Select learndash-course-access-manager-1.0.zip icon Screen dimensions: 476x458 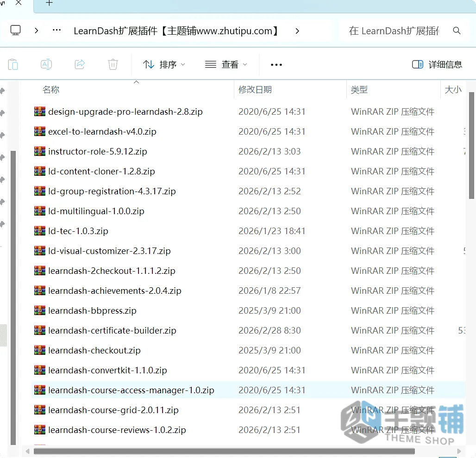(40, 390)
